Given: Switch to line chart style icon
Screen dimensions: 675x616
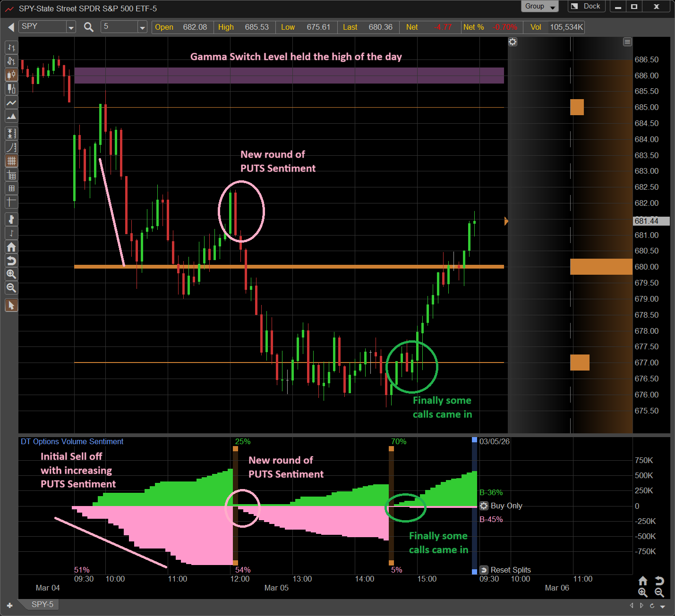Looking at the screenshot, I should [x=11, y=102].
